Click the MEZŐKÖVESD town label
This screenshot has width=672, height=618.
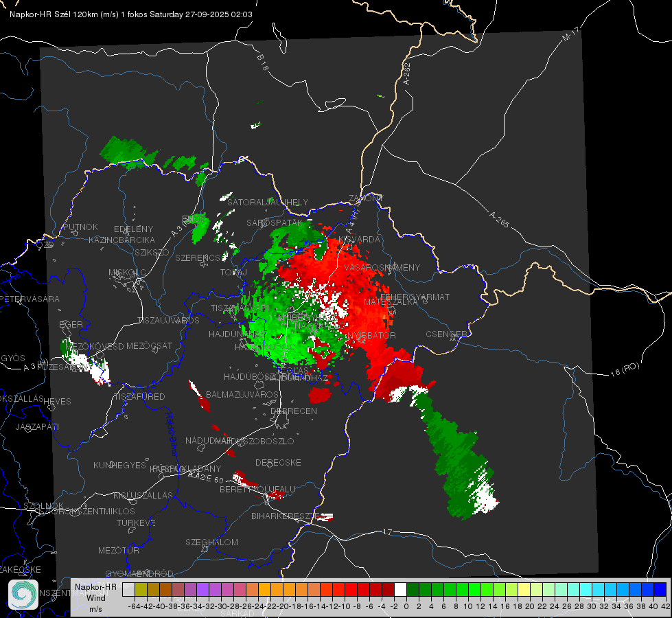95,346
